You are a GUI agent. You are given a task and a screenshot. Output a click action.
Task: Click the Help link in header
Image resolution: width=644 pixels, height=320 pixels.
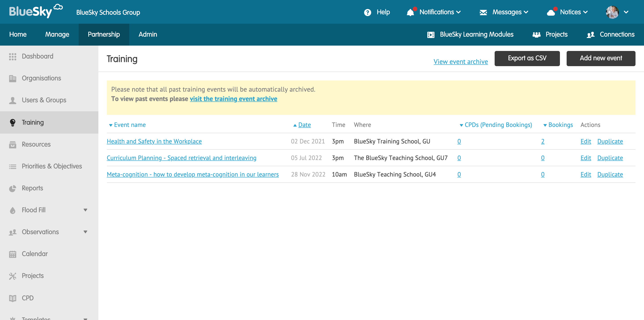383,12
